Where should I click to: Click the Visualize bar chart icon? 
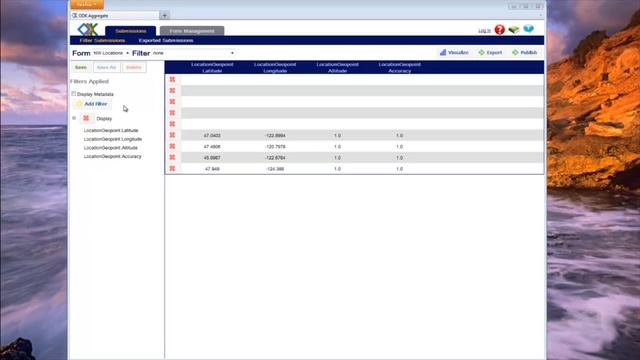[x=443, y=52]
